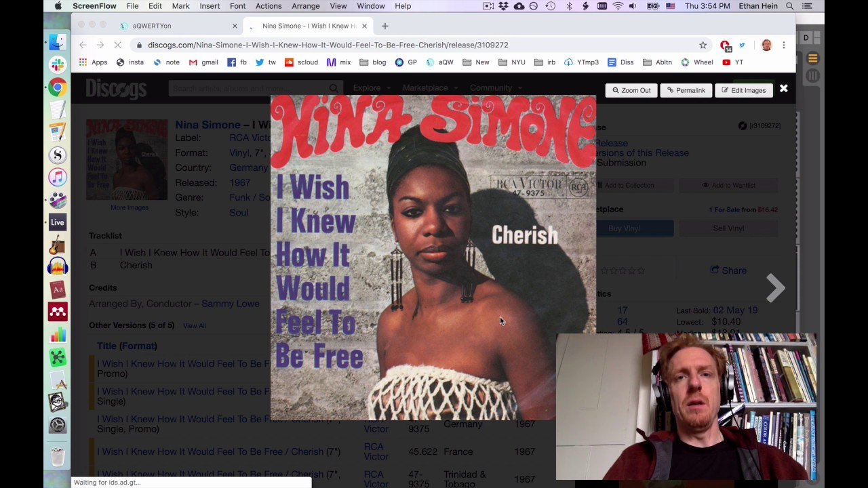Go to next image with right arrow

click(775, 289)
